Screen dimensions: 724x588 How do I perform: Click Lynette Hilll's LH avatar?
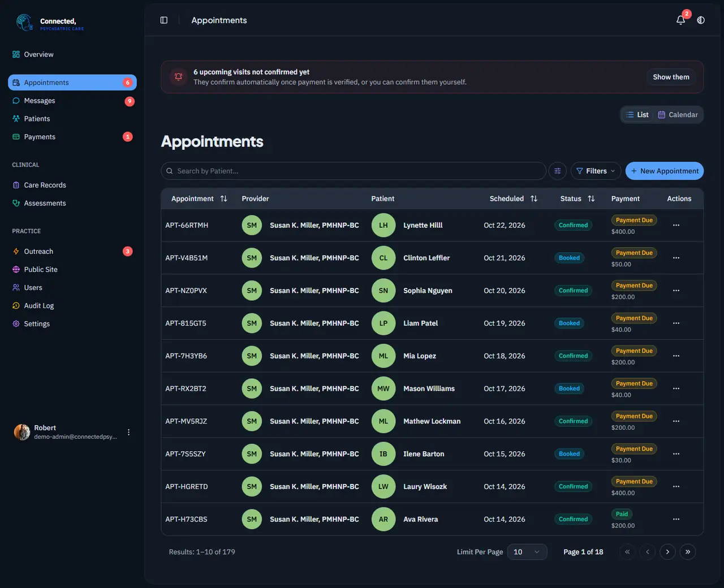(383, 225)
